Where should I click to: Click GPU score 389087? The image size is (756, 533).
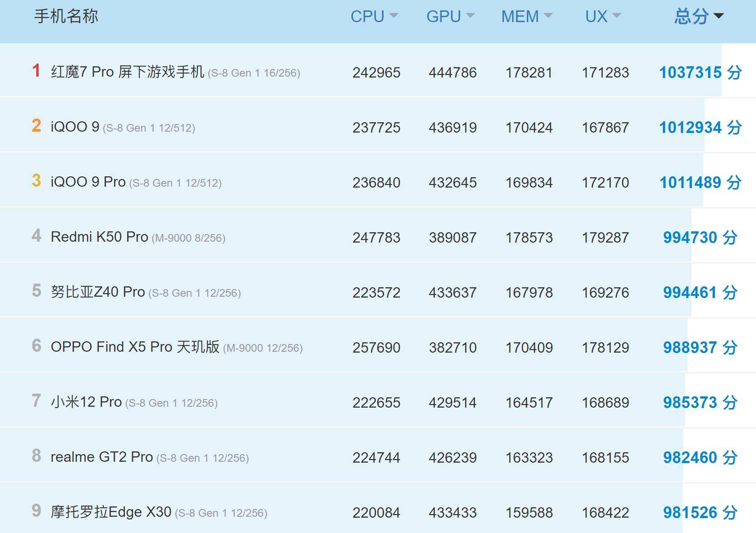(453, 238)
